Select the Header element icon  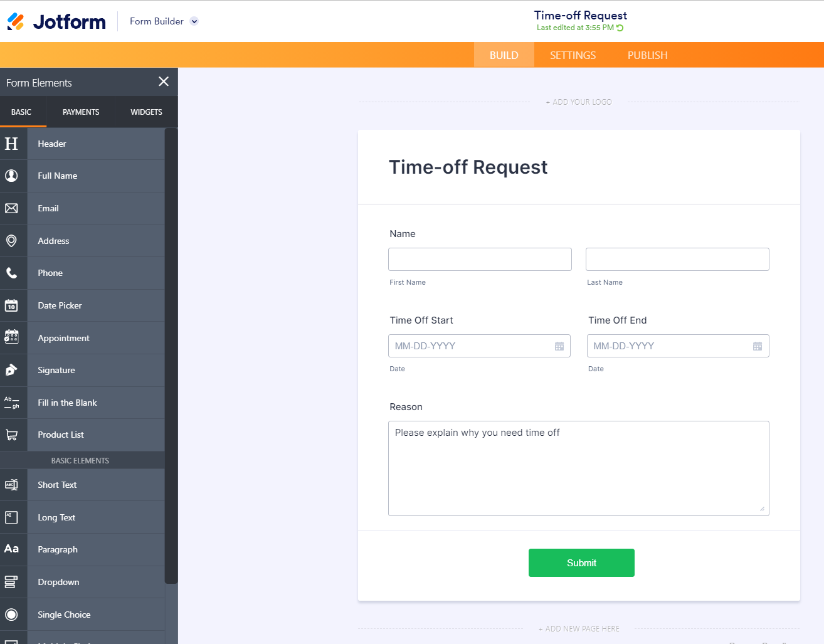[x=13, y=144]
